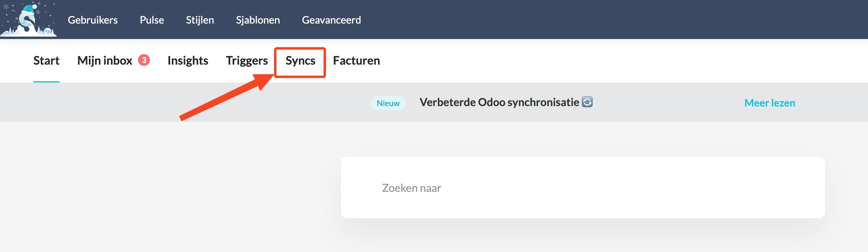Go to Stijlen in top navigation

click(x=200, y=20)
